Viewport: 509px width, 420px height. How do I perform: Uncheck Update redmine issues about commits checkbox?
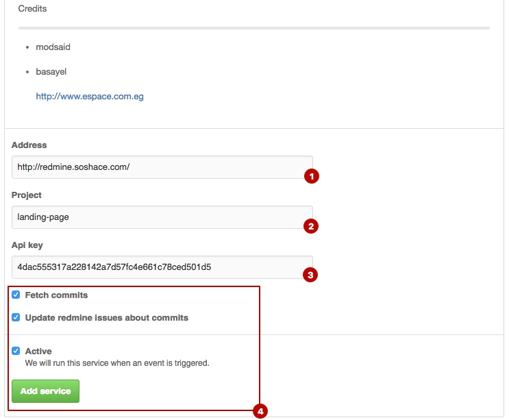pyautogui.click(x=16, y=317)
